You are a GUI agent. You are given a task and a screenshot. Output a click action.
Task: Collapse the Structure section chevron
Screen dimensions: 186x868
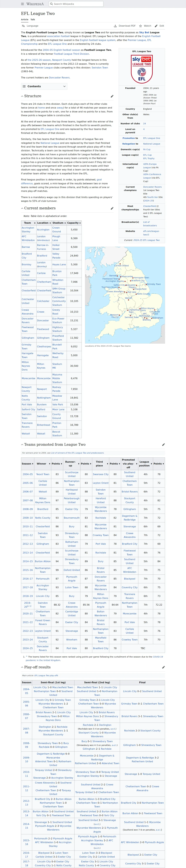(22, 96)
